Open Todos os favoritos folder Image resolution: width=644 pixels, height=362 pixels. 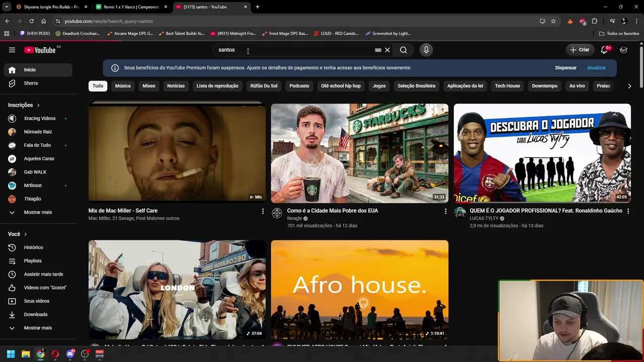tap(619, 34)
